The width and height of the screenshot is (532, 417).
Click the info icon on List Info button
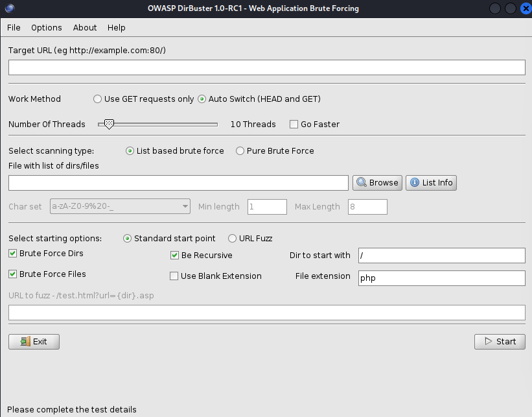coord(415,182)
